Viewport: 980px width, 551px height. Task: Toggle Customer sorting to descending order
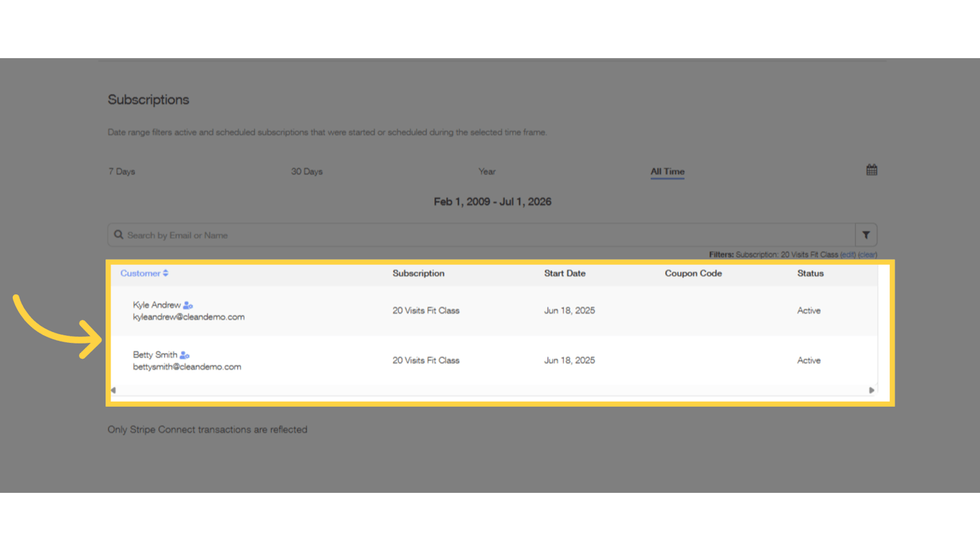pyautogui.click(x=165, y=275)
